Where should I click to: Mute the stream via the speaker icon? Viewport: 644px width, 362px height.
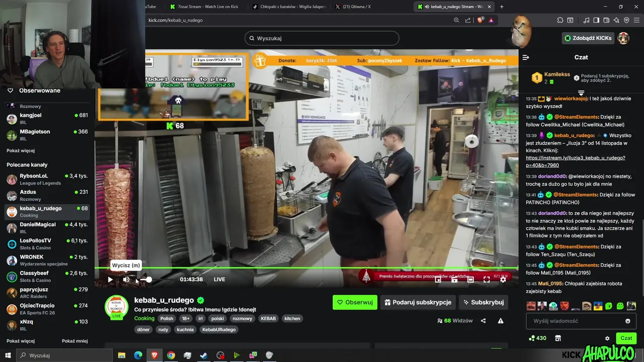pos(126,280)
